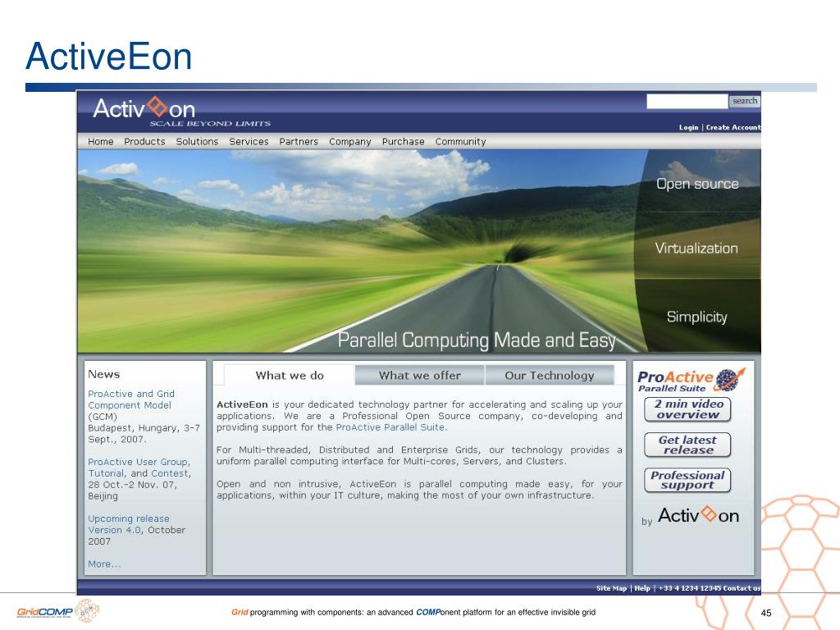
Task: Click the ProActive Parallel Suite logo
Action: (x=691, y=381)
